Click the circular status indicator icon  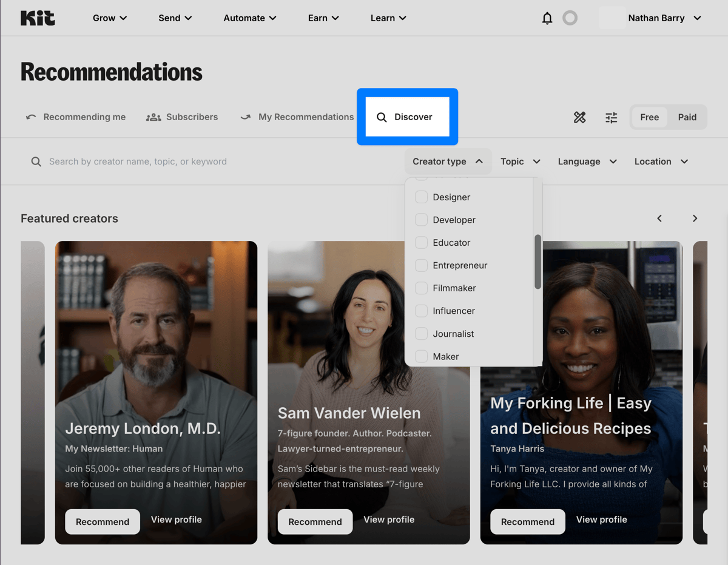[570, 18]
